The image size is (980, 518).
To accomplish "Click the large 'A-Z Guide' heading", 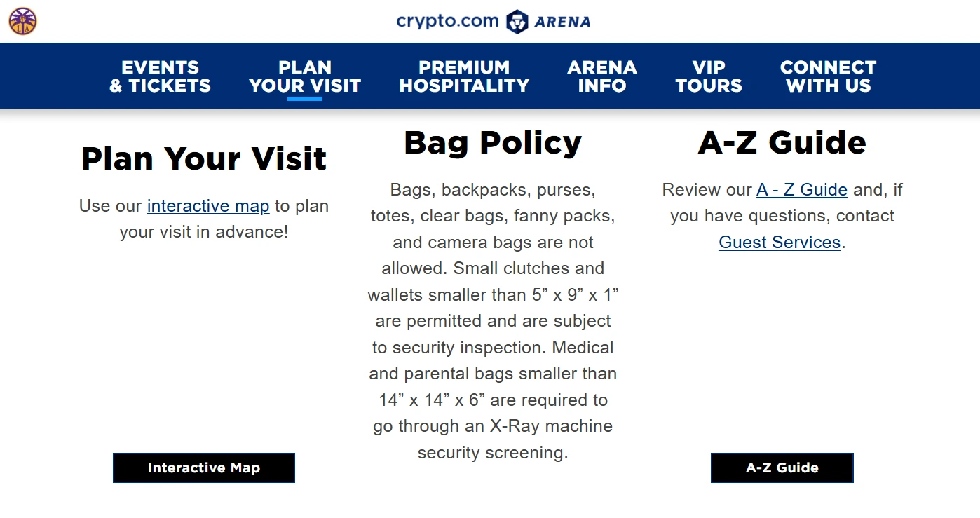I will [x=782, y=142].
